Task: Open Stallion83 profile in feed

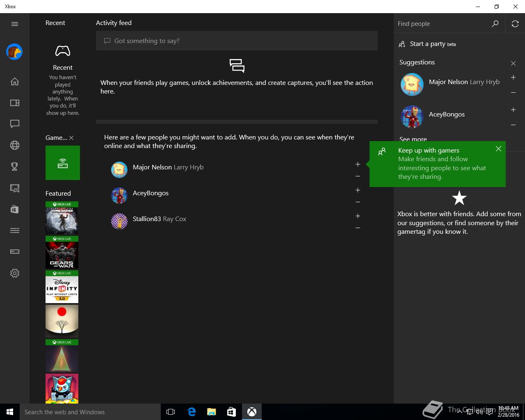Action: pos(160,219)
